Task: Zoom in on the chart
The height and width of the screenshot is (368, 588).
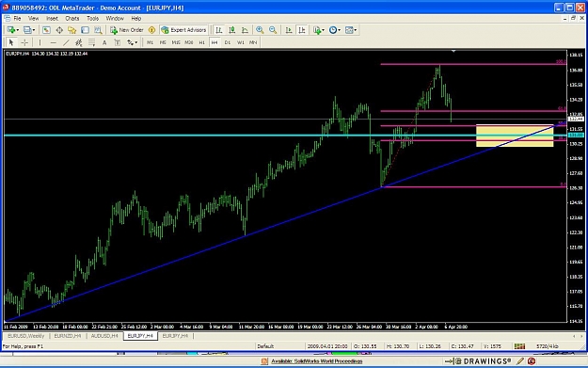Action: coord(260,30)
